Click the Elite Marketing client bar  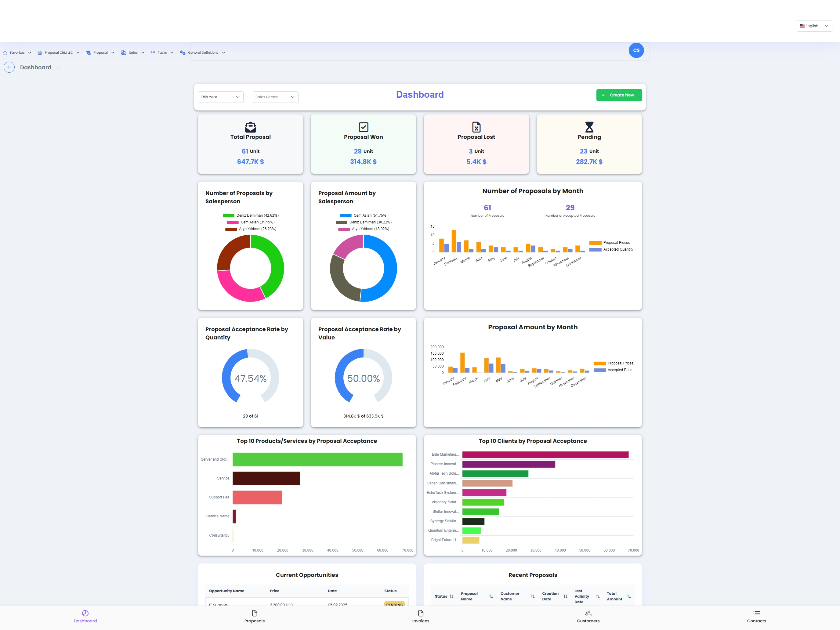(x=545, y=454)
